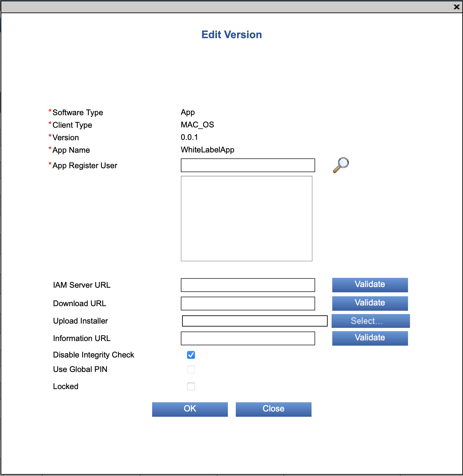Confirm changes with the OK button
Image resolution: width=463 pixels, height=476 pixels.
[x=190, y=409]
